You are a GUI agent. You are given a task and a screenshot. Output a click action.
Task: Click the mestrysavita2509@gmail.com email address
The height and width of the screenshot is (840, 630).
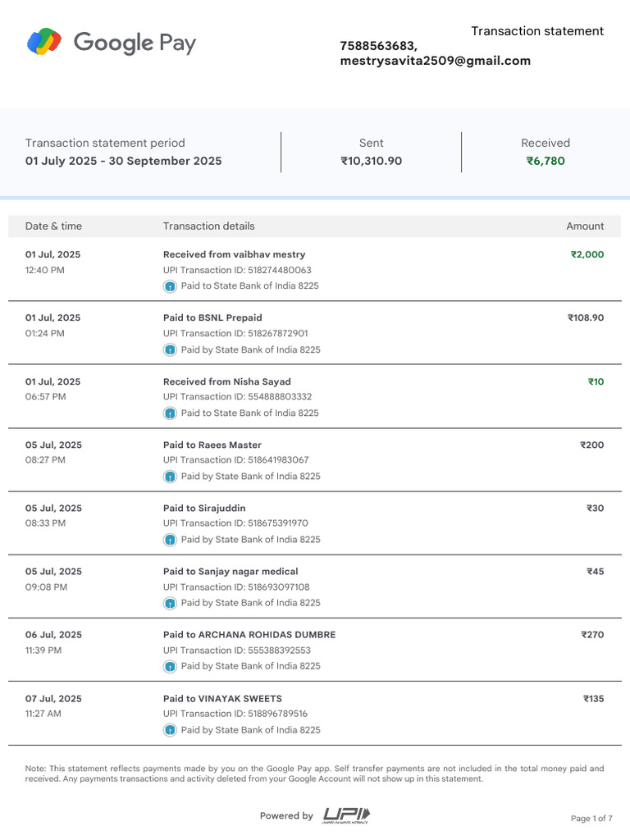pyautogui.click(x=436, y=61)
